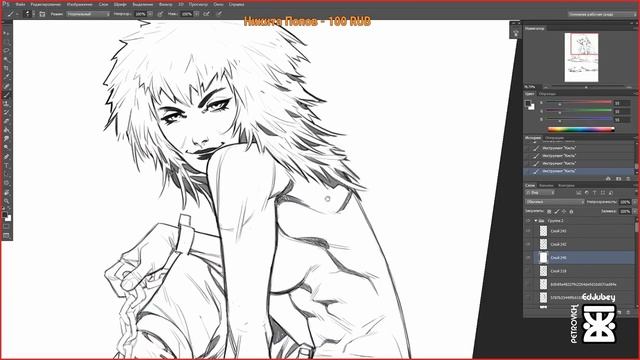This screenshot has width=640, height=360.
Task: Select the Quick Selection tool
Action: point(6,59)
